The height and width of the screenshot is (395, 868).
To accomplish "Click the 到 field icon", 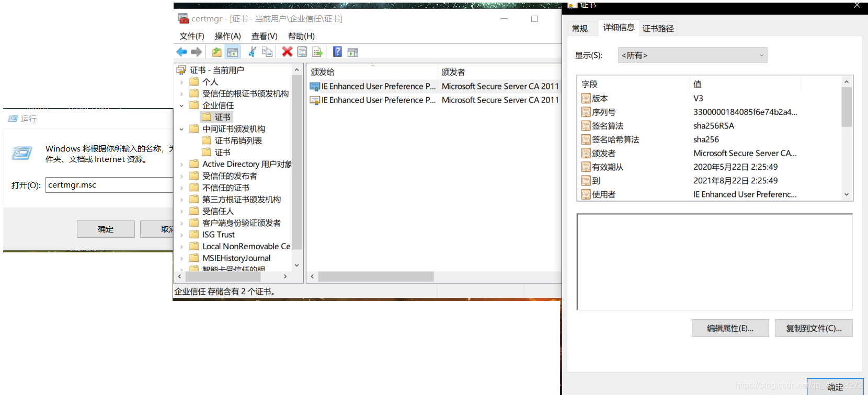I will click(x=586, y=181).
